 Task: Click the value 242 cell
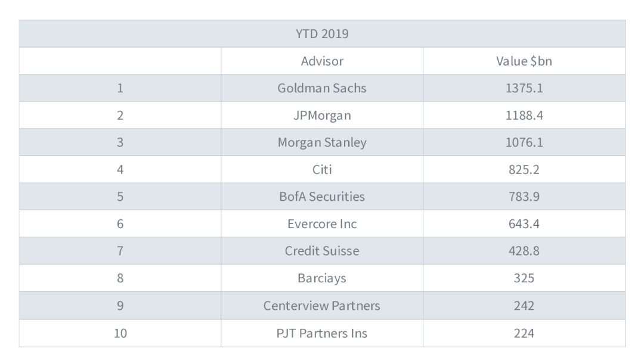(x=524, y=306)
